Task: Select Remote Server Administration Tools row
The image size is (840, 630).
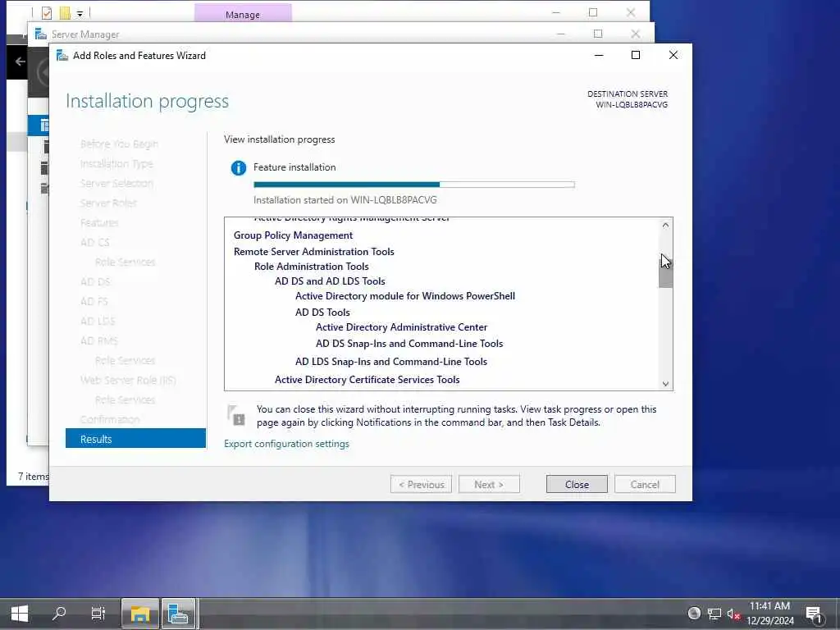Action: click(314, 251)
